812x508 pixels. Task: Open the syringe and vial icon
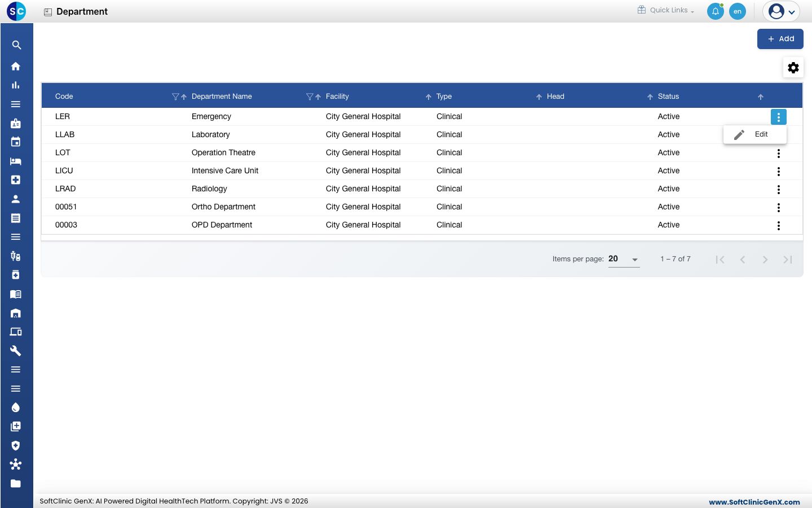pyautogui.click(x=16, y=256)
